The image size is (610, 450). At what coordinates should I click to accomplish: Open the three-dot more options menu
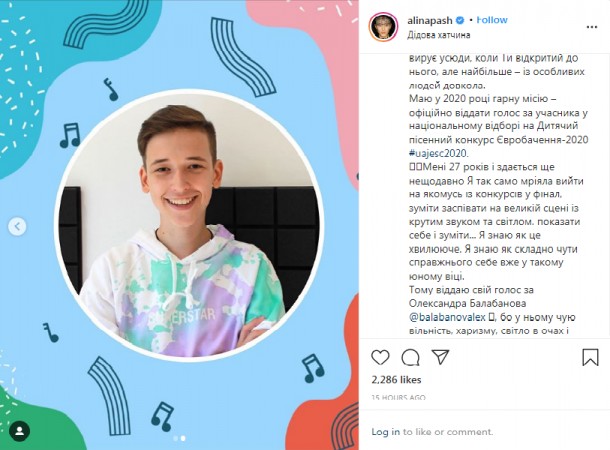pos(592,27)
